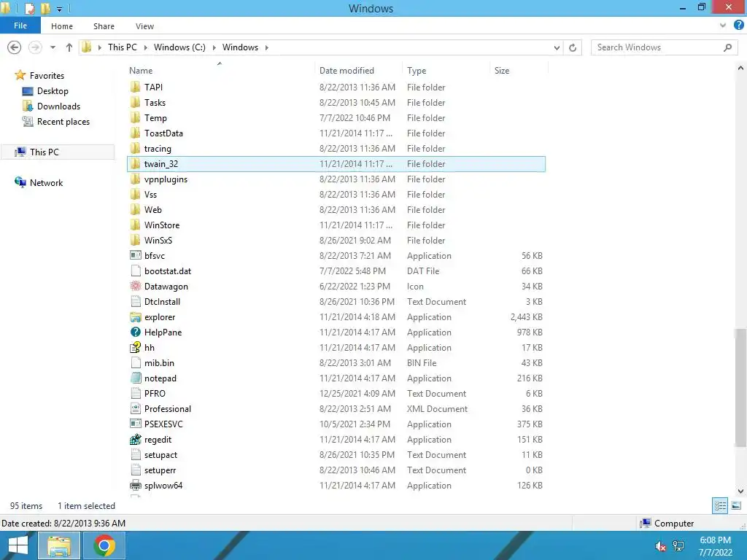
Task: Click the New folder quick access icon
Action: point(46,9)
